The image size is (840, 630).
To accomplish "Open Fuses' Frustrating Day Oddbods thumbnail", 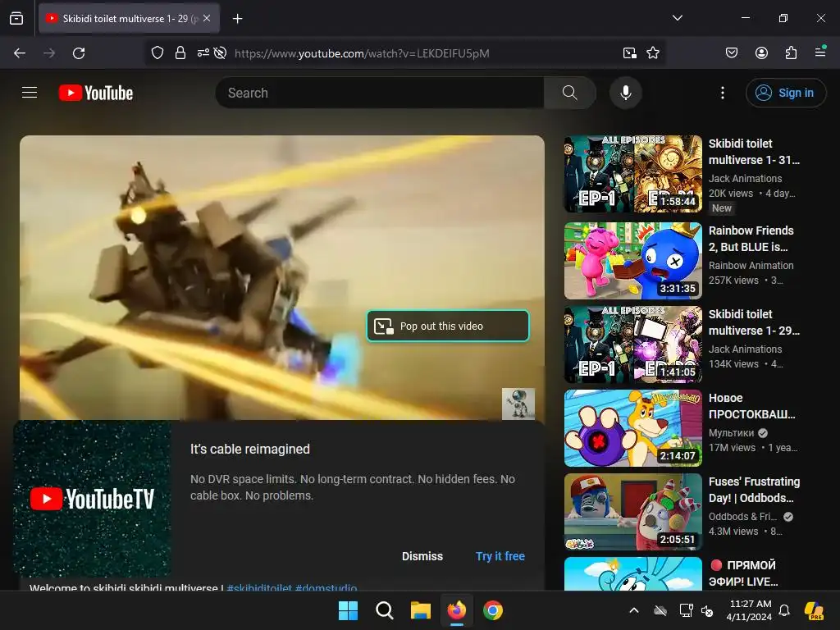I will (x=632, y=512).
